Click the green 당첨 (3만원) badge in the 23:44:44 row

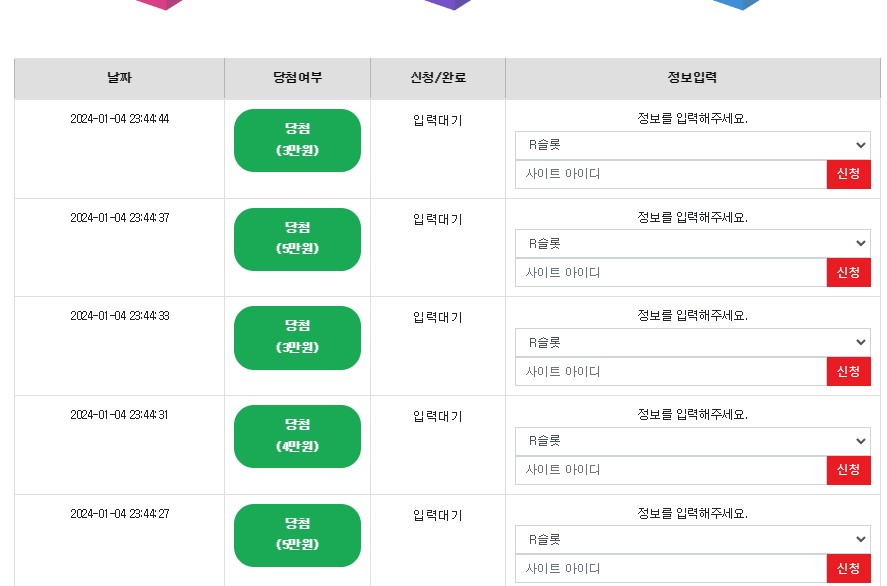[298, 140]
